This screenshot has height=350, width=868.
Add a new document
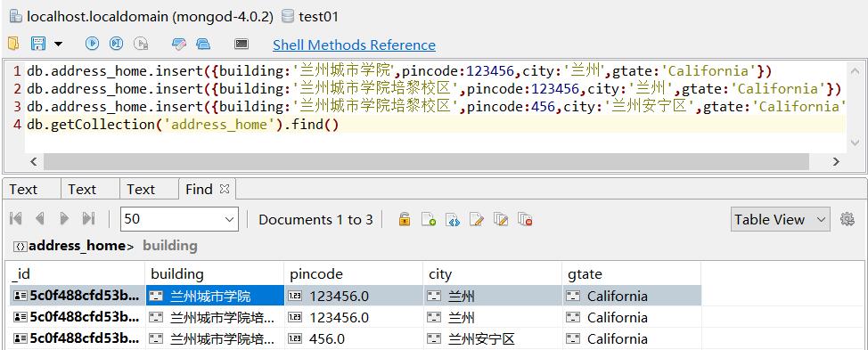point(429,219)
